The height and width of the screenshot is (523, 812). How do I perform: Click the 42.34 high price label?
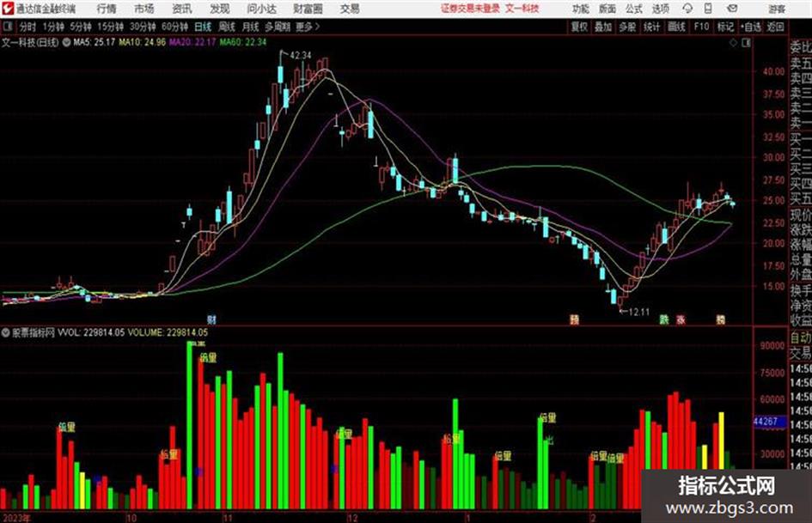click(x=301, y=55)
